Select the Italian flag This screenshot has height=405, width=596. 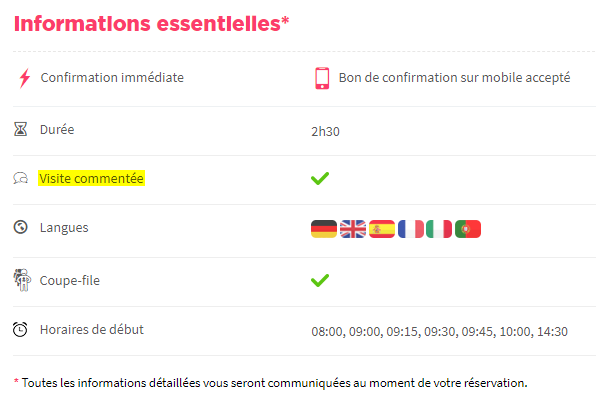[439, 229]
